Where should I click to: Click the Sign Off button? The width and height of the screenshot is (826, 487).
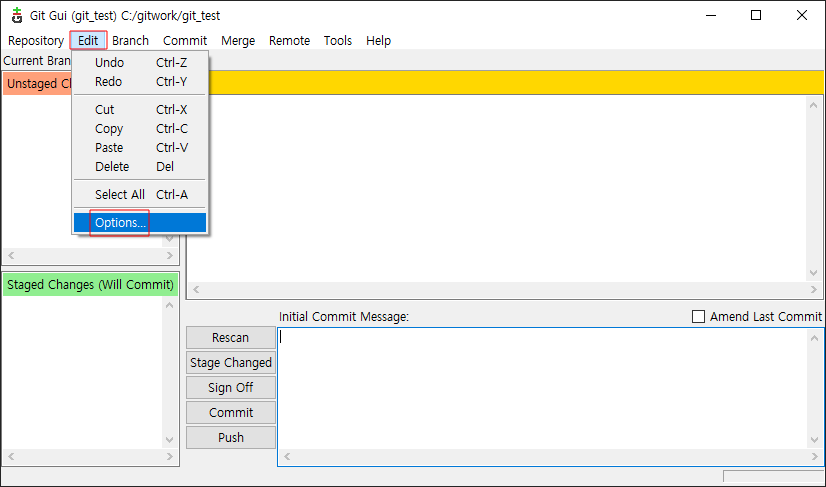pos(231,387)
